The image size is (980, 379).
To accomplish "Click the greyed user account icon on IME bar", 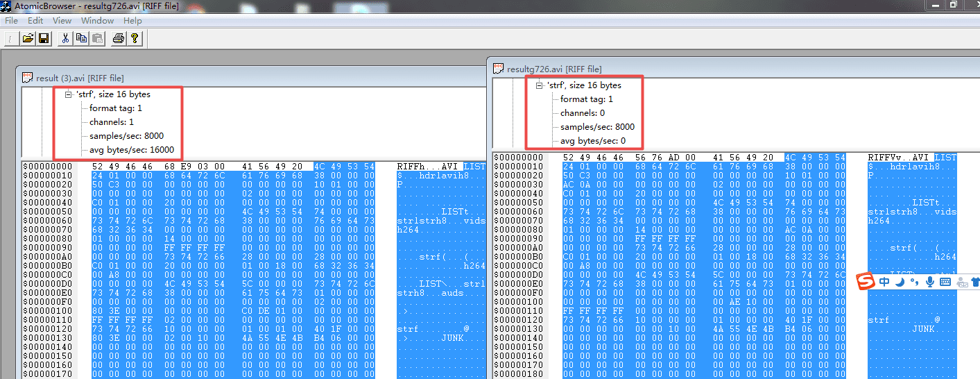I will (963, 282).
